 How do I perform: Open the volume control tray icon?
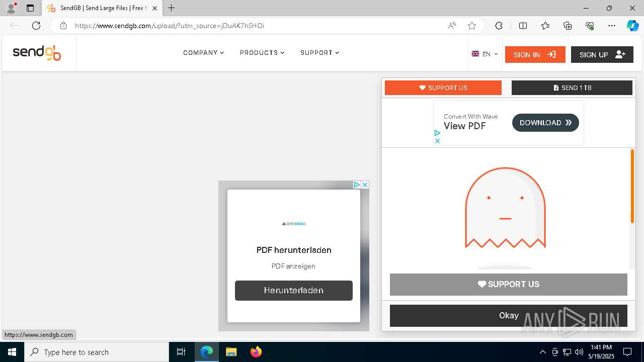point(579,352)
